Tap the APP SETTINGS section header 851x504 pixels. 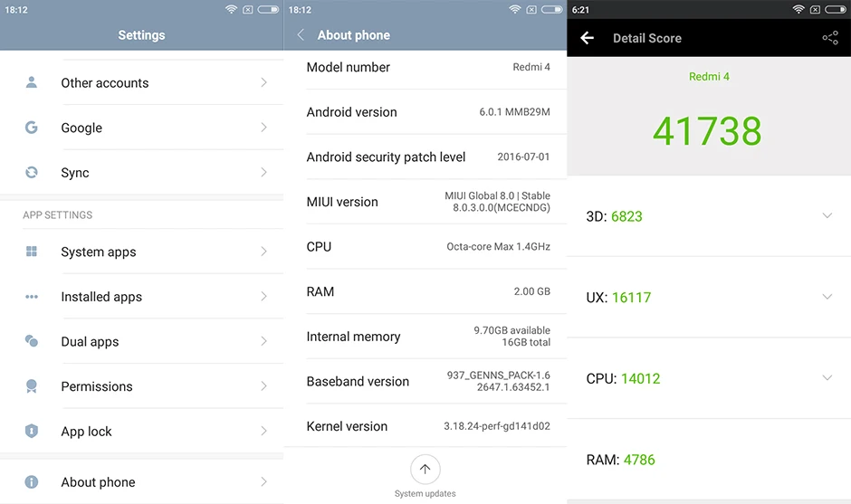pyautogui.click(x=58, y=214)
